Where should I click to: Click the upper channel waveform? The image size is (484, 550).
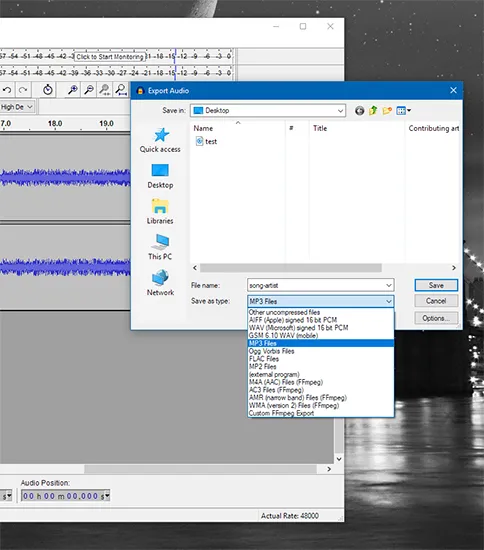point(65,177)
